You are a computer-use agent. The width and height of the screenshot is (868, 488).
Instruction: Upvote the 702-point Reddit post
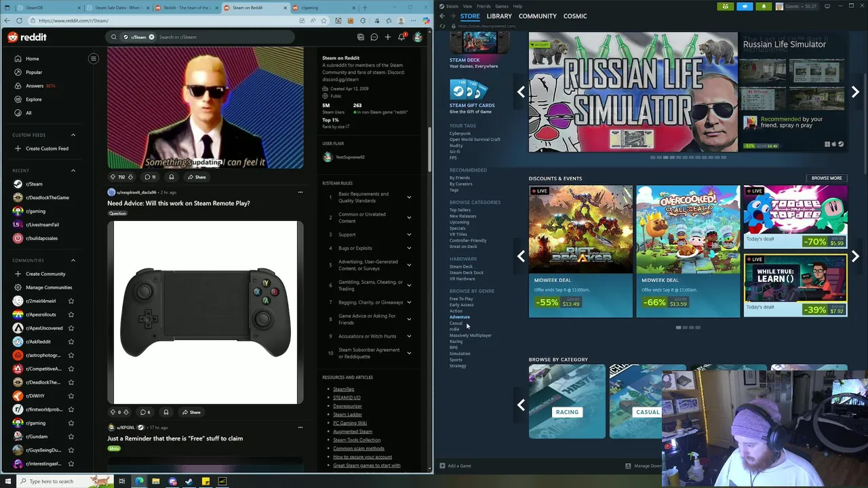(x=113, y=177)
